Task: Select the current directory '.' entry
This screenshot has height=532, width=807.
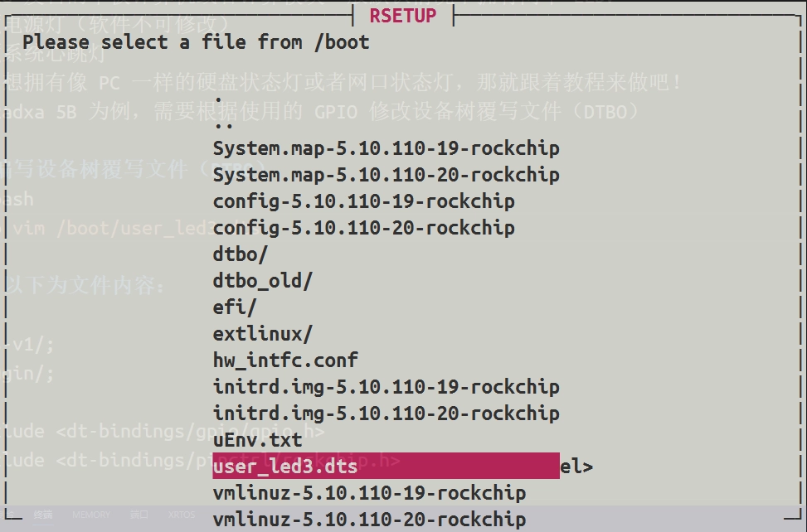Action: click(x=218, y=97)
